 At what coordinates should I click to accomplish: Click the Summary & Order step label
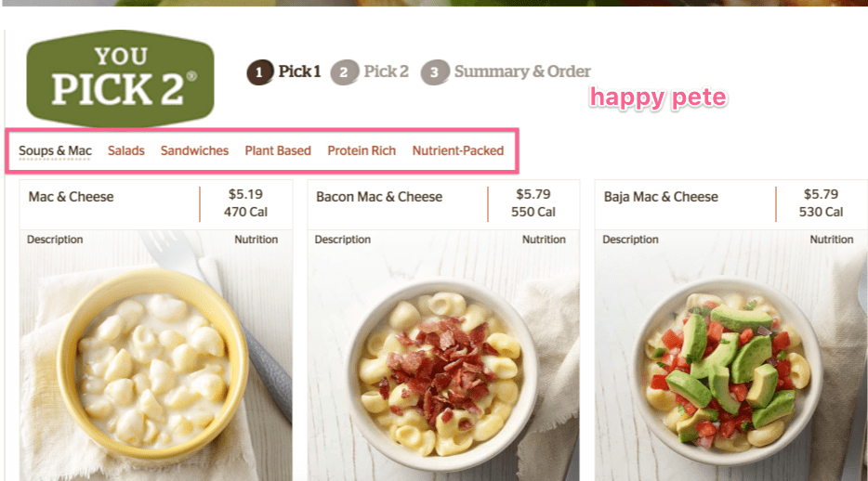coord(522,71)
